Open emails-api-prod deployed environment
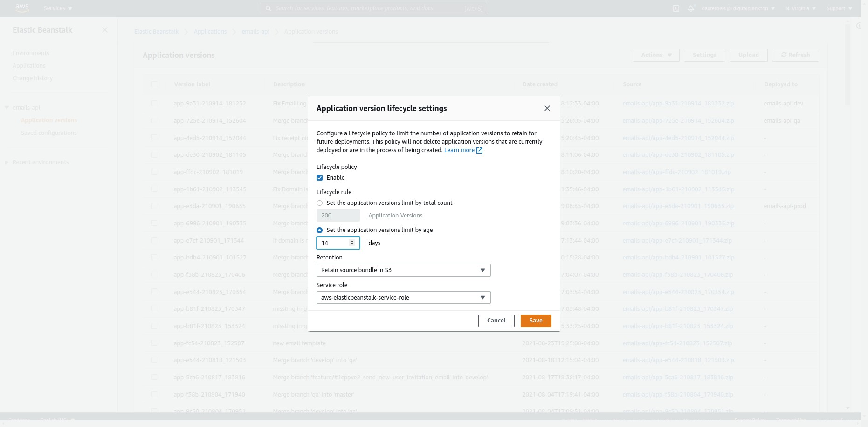The height and width of the screenshot is (427, 868). click(785, 206)
